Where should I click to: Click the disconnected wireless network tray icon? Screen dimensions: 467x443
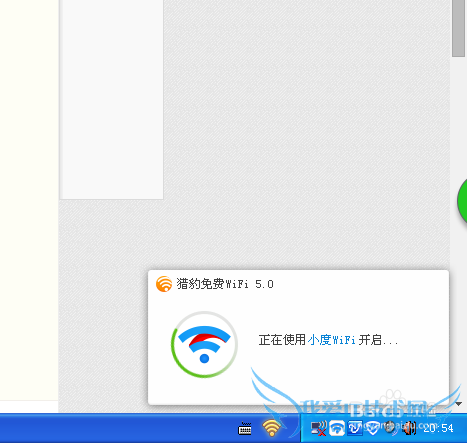318,428
